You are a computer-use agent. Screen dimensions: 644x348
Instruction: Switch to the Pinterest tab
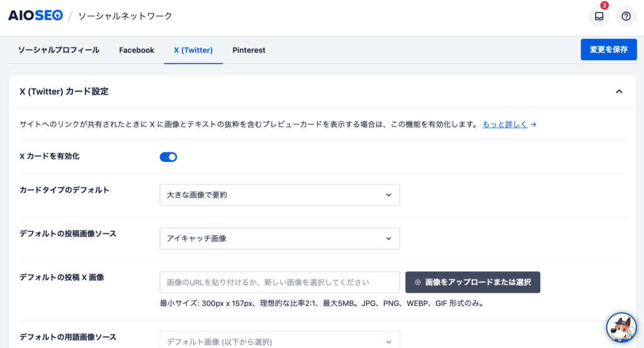[x=249, y=50]
